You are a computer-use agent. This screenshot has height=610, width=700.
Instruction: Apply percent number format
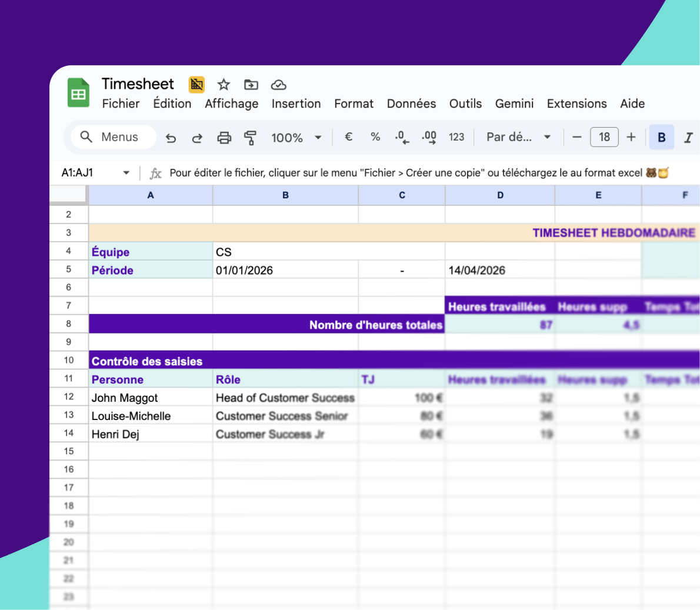pyautogui.click(x=375, y=137)
